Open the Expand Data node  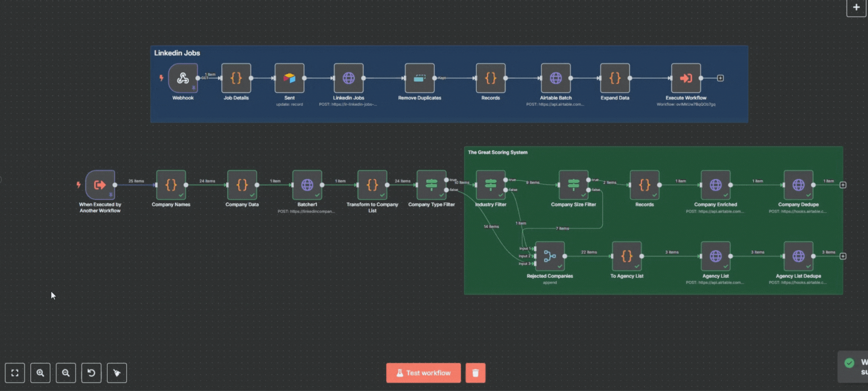pos(615,78)
